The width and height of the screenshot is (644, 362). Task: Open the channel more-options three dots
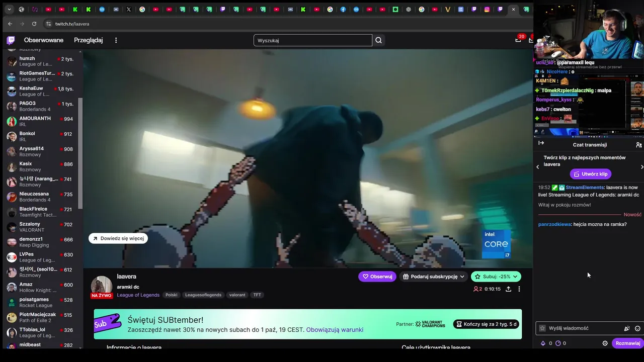tap(519, 289)
